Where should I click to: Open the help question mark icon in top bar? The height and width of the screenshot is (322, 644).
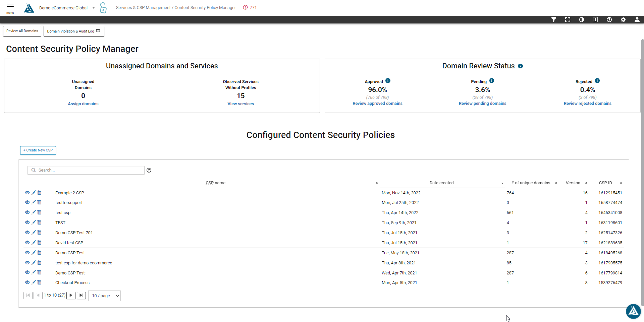point(609,20)
